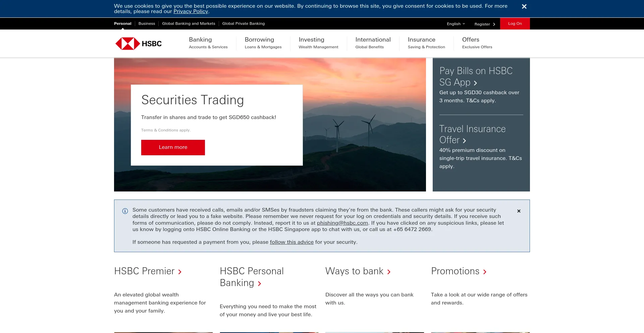Click '40% premium discount' description text
The width and height of the screenshot is (644, 333).
481,158
